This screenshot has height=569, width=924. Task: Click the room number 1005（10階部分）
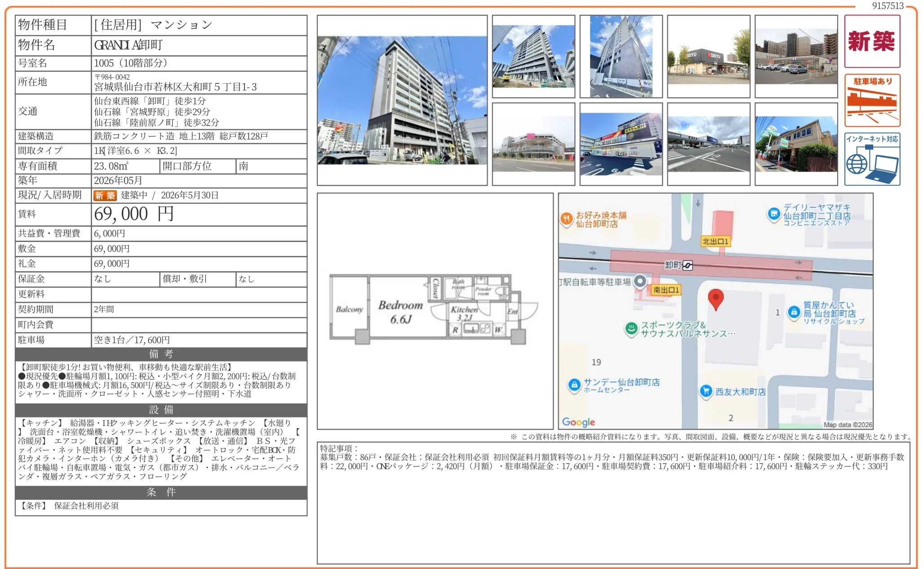(130, 63)
